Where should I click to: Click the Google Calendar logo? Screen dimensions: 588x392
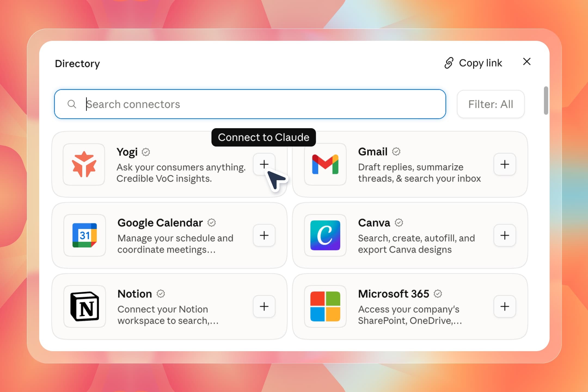(85, 235)
